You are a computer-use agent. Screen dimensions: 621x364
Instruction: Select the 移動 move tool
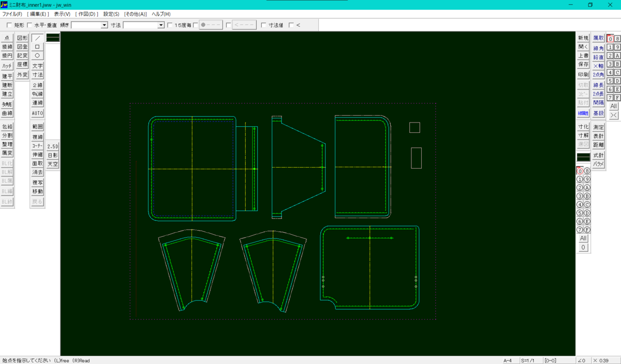(37, 191)
